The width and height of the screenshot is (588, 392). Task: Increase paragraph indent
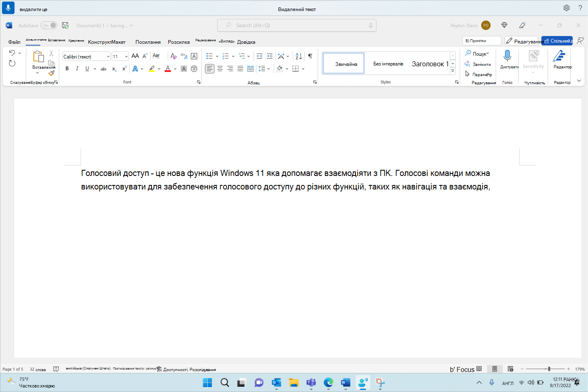269,56
